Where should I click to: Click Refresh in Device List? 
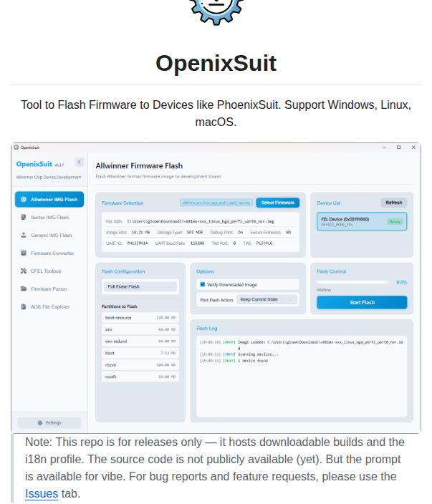point(394,203)
